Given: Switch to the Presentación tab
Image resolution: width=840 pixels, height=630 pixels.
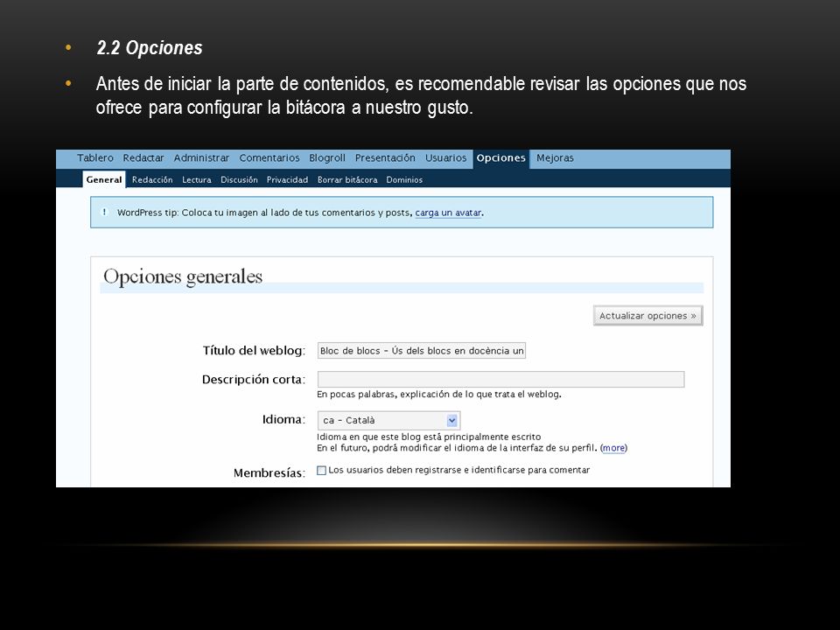Looking at the screenshot, I should tap(385, 158).
